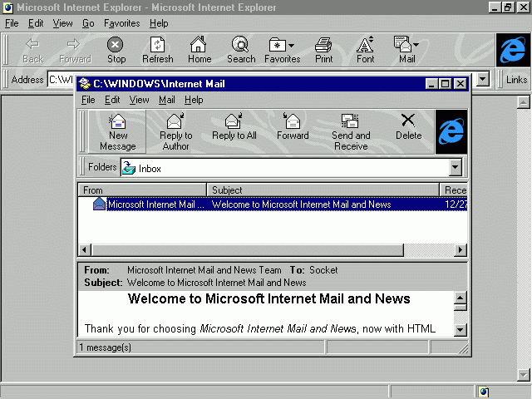
Task: Open File menu in Internet Mail
Action: click(88, 100)
